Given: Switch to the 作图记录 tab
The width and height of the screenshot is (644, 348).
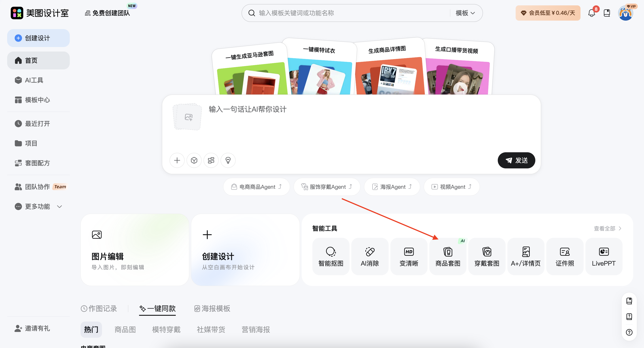Looking at the screenshot, I should [x=99, y=309].
